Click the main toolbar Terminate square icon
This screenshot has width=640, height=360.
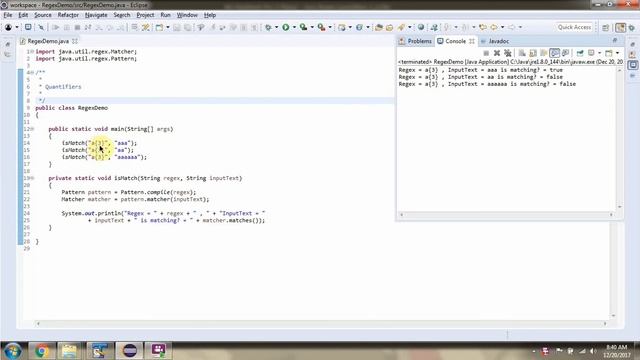coord(77,27)
